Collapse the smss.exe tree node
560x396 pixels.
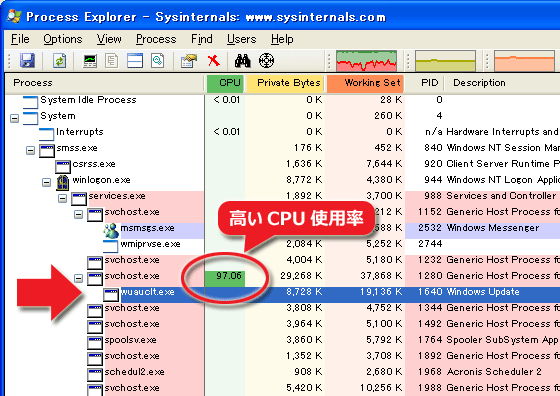click(x=31, y=150)
